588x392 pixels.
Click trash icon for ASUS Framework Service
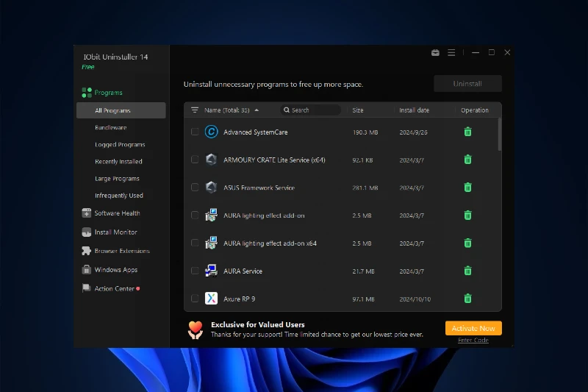click(x=467, y=188)
